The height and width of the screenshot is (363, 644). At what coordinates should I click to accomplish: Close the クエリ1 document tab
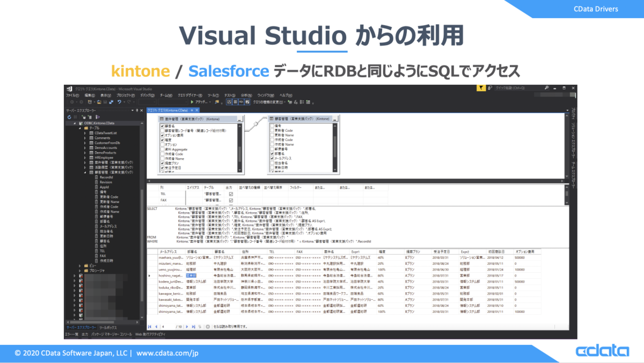pos(197,110)
